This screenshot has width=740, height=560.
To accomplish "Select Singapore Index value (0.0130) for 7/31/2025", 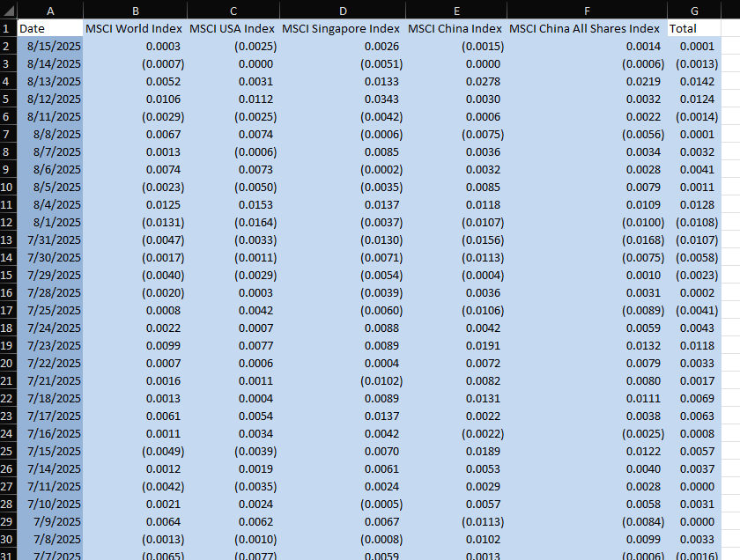I will coord(343,239).
